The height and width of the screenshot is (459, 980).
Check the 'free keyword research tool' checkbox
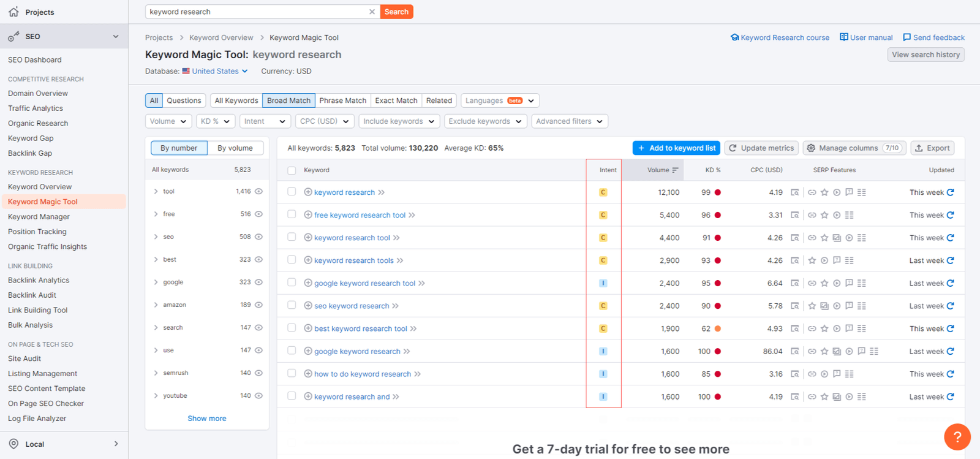[x=292, y=214]
